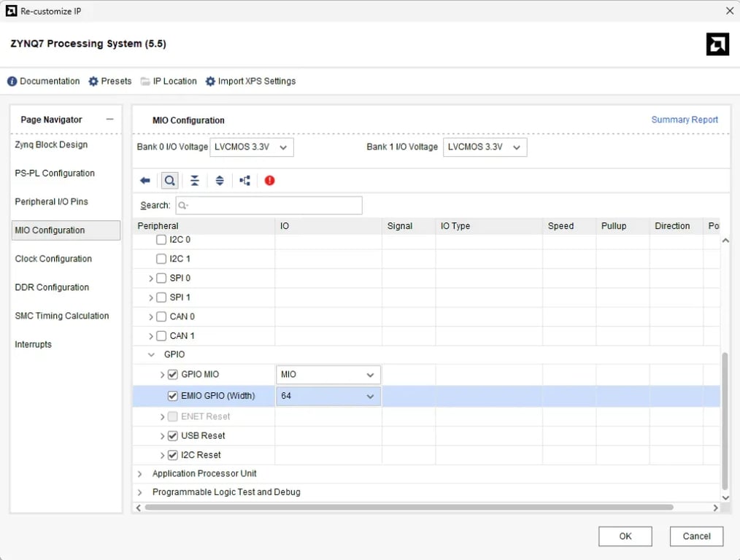
Task: Open Documentation from the top toolbar
Action: tap(44, 81)
